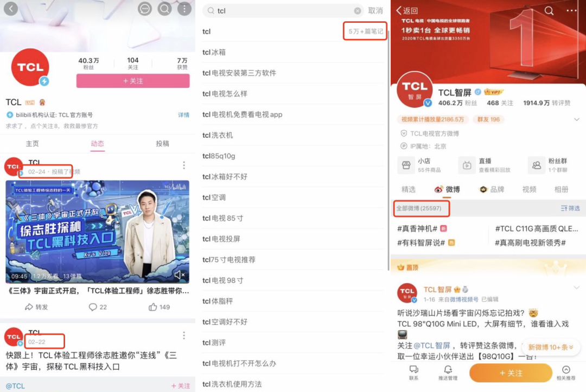Unmute the video with the speaker icon
Screen dimensions: 586x392
coord(179,275)
